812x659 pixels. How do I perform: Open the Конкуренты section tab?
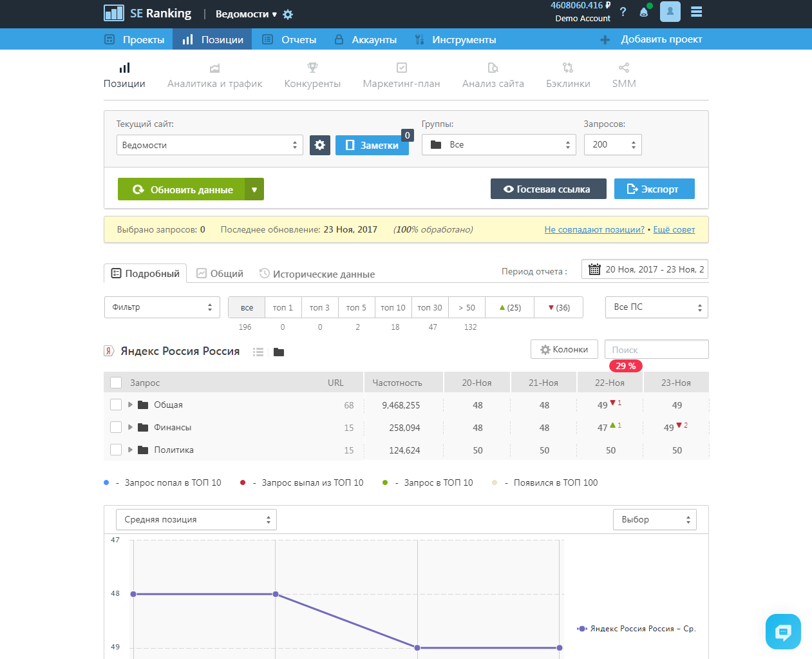[x=312, y=75]
